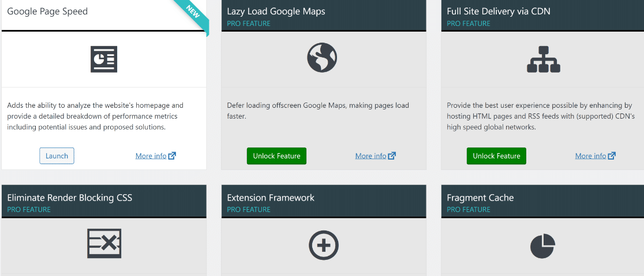
Task: Click the external link icon beside CDN More info
Action: coord(612,156)
